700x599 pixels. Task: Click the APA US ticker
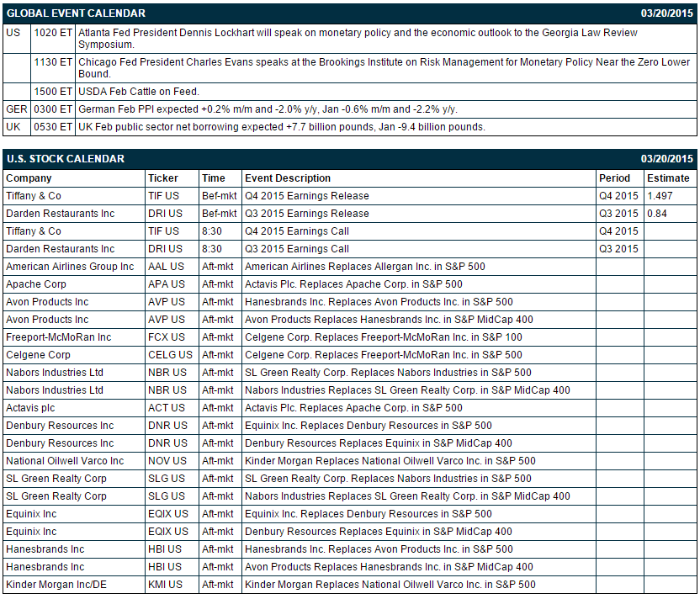(167, 284)
